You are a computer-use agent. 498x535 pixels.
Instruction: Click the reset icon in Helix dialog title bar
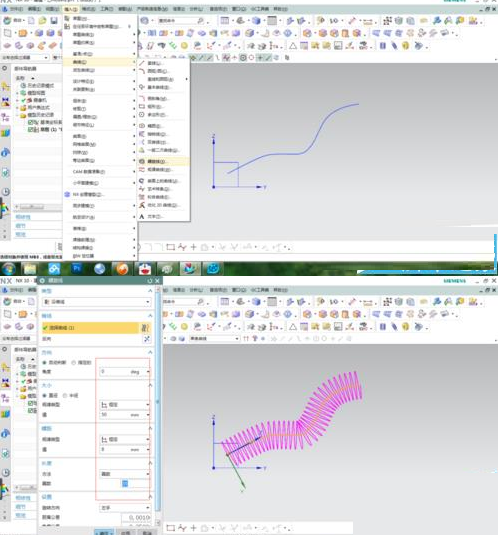[x=150, y=280]
